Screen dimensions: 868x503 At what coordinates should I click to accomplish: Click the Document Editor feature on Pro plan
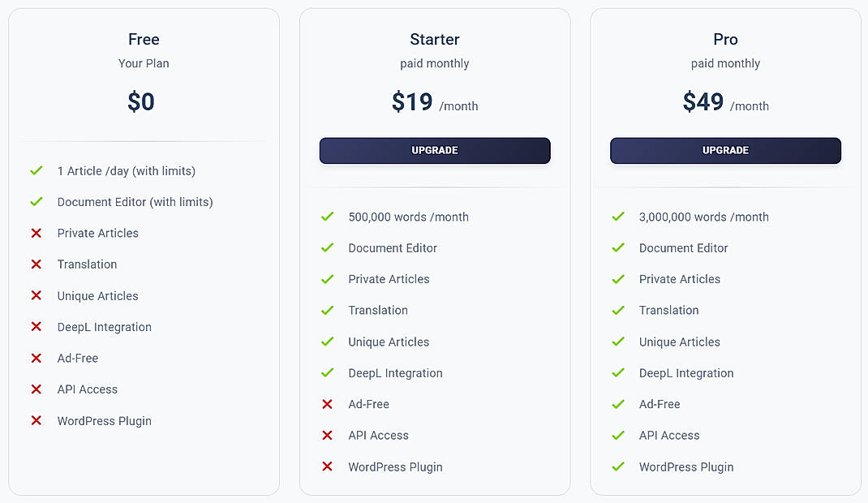pyautogui.click(x=683, y=248)
